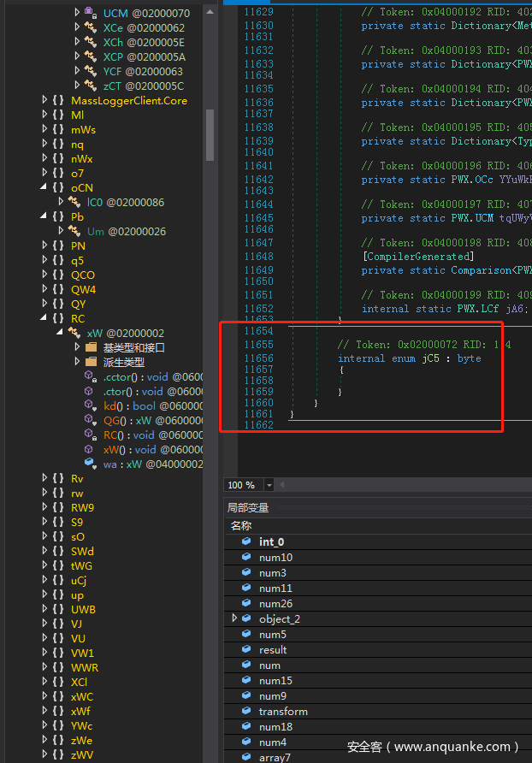
Task: Click the lC0 class icon
Action: (74, 202)
